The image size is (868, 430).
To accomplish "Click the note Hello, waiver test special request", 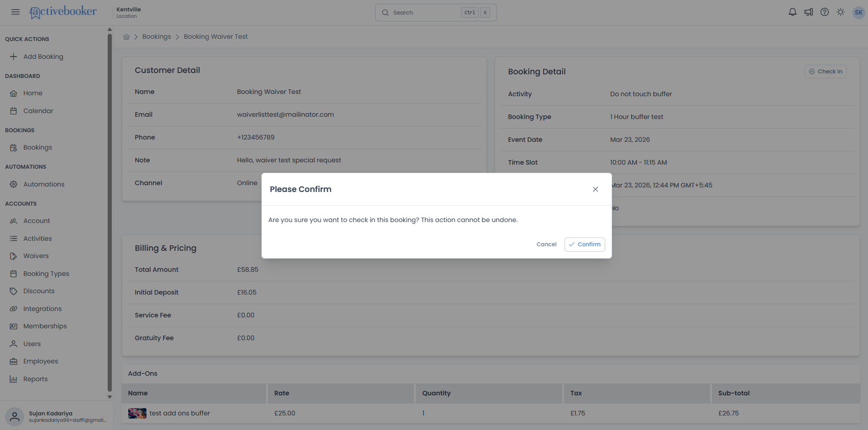I will [x=289, y=160].
